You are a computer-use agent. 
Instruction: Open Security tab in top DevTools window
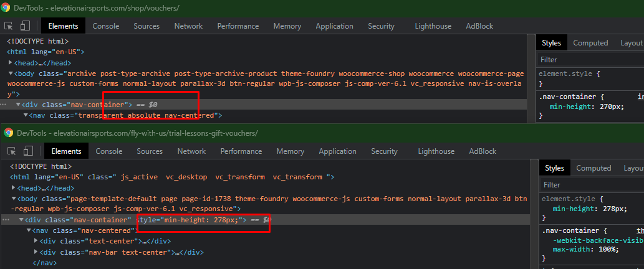pyautogui.click(x=381, y=26)
